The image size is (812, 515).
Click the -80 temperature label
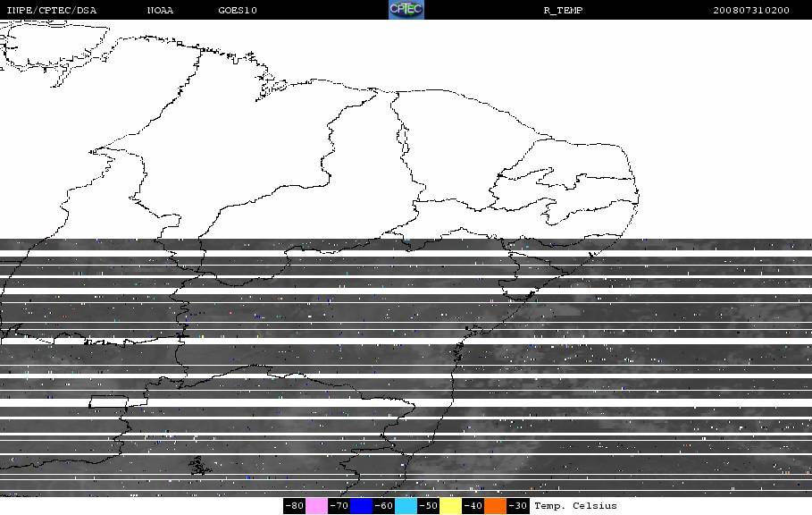pyautogui.click(x=294, y=506)
